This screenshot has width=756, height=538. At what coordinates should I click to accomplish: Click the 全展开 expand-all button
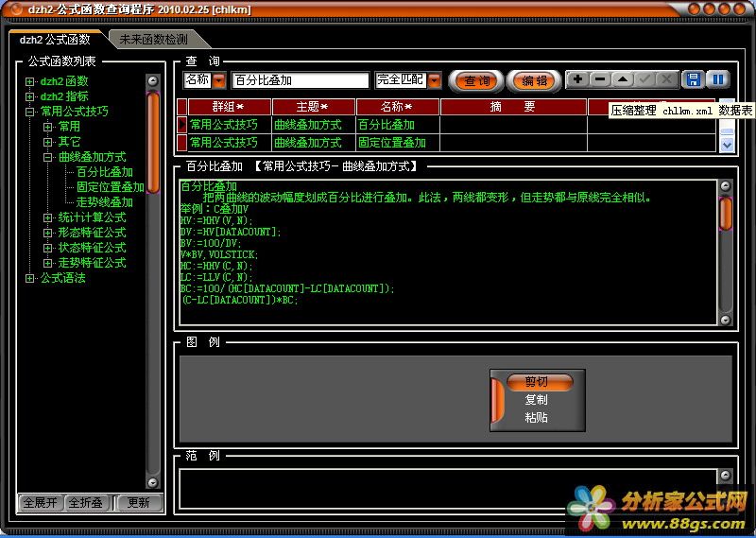(x=40, y=503)
